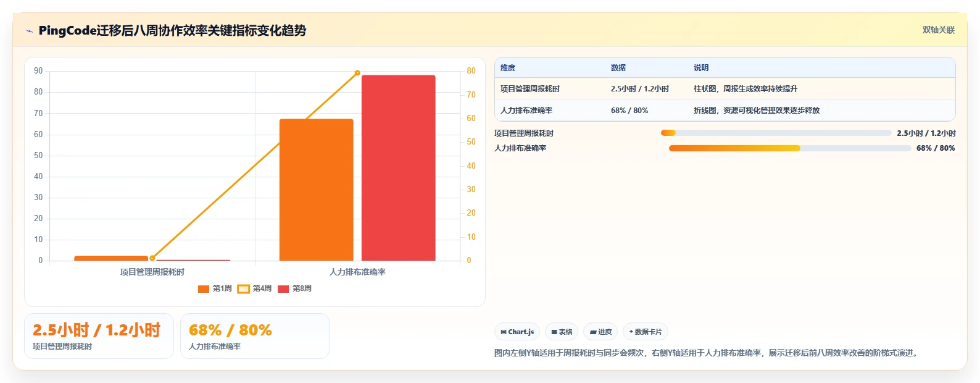This screenshot has width=980, height=383.
Task: Toggle the 第1周 legend entry
Action: pos(215,288)
